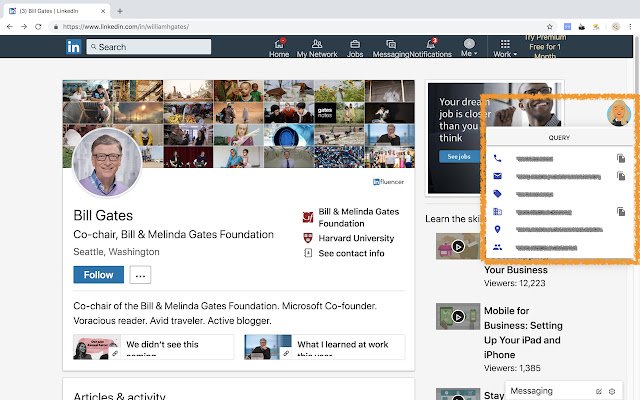Open Mobile for Business course title

tap(523, 333)
